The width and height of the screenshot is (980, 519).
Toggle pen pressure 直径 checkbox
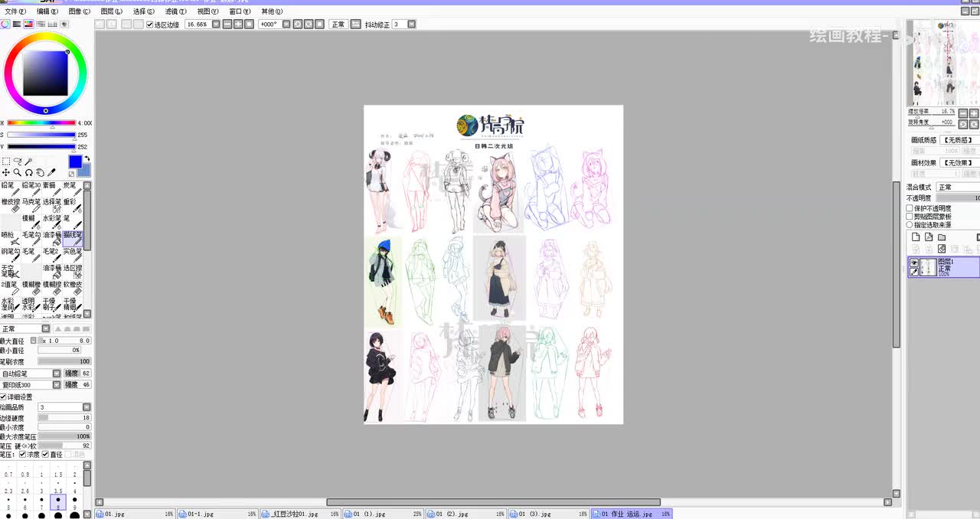coord(45,454)
